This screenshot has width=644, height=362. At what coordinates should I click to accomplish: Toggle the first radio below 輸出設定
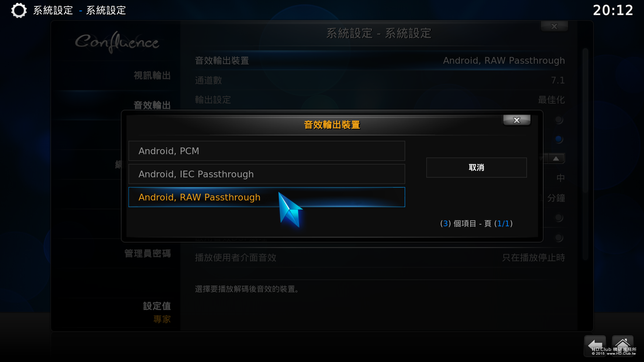(558, 120)
